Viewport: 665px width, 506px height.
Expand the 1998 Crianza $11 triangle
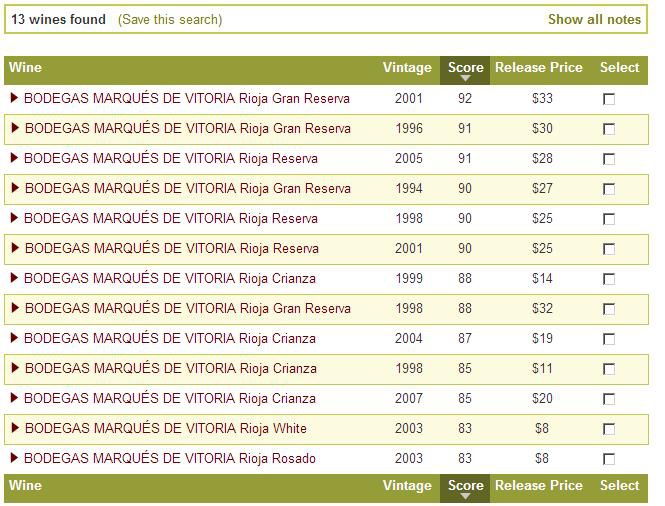pos(15,367)
